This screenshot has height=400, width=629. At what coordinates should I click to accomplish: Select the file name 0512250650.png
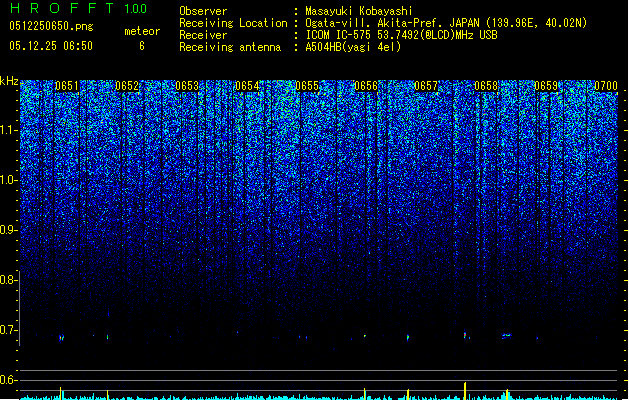click(x=51, y=26)
